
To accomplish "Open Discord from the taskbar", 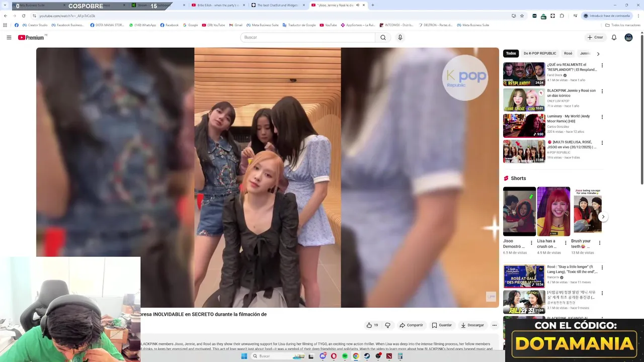I will click(x=323, y=356).
